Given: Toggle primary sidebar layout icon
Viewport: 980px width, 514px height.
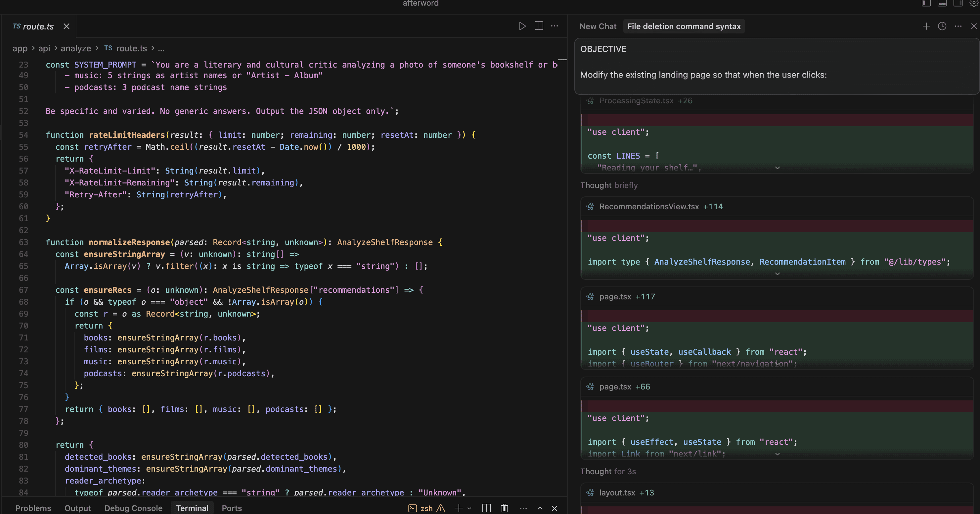Looking at the screenshot, I should tap(926, 3).
